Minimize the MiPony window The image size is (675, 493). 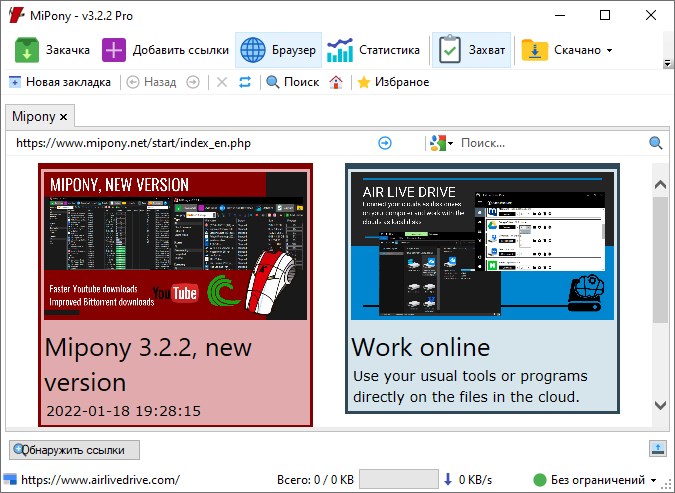560,16
